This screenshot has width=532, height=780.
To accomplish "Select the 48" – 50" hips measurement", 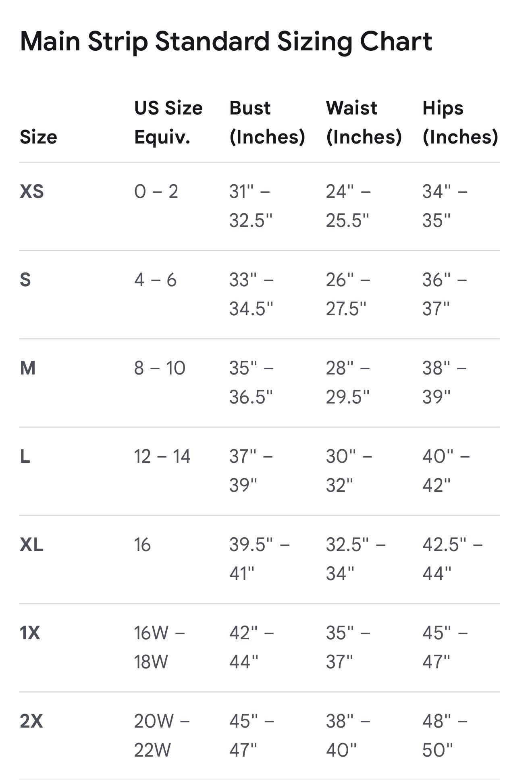I will [445, 736].
